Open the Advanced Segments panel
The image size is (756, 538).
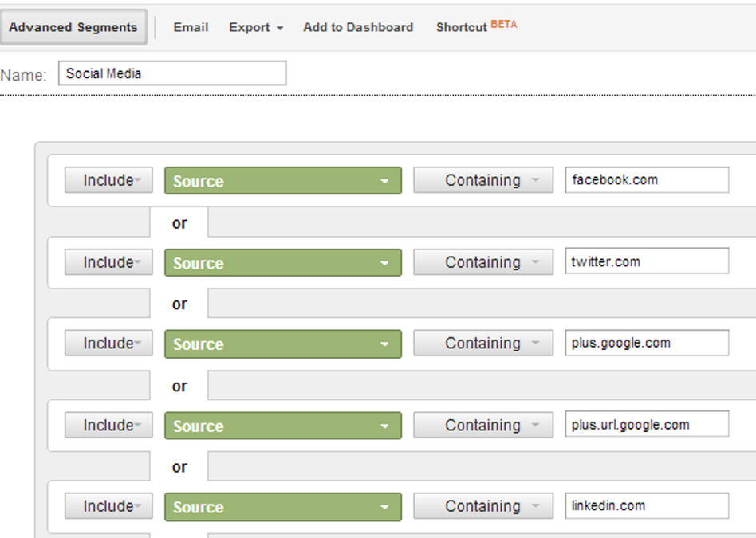click(73, 27)
